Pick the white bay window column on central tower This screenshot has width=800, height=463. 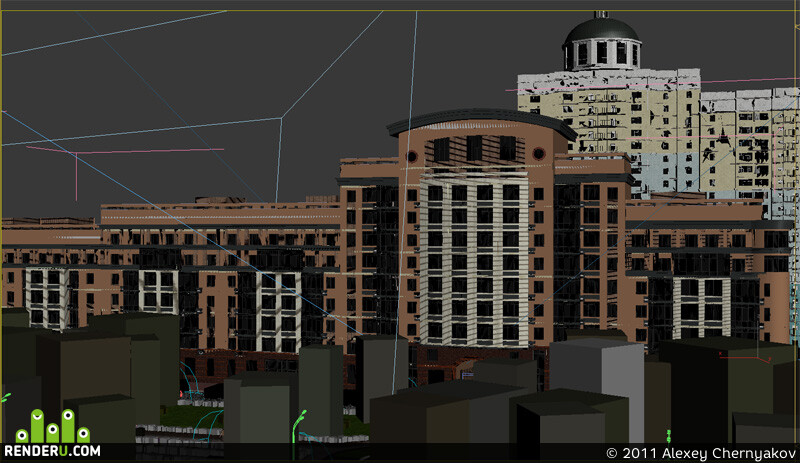pyautogui.click(x=474, y=260)
